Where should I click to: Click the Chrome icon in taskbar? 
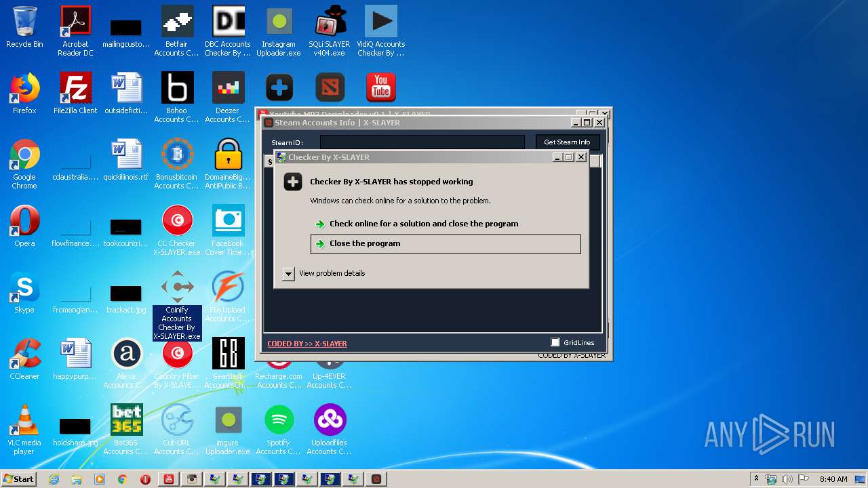[x=123, y=479]
